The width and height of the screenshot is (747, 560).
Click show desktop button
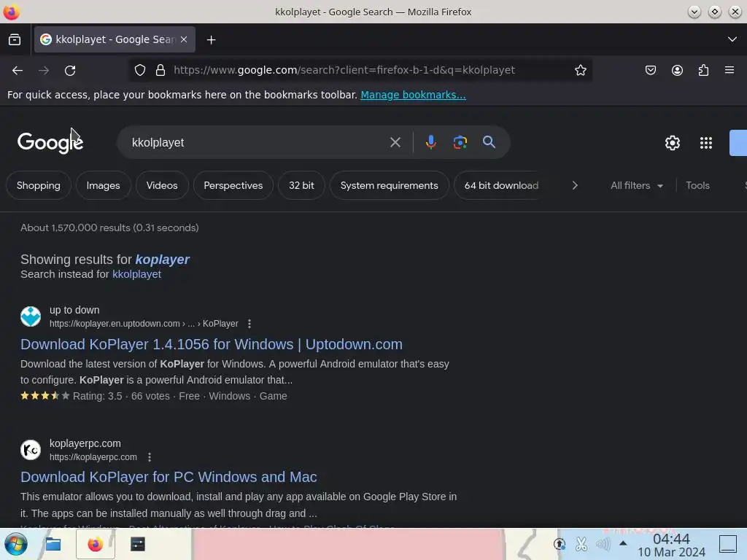click(x=728, y=544)
